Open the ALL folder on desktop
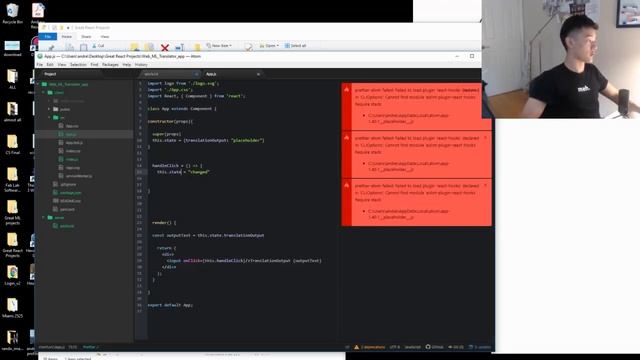This screenshot has width=640, height=360. coord(12,79)
